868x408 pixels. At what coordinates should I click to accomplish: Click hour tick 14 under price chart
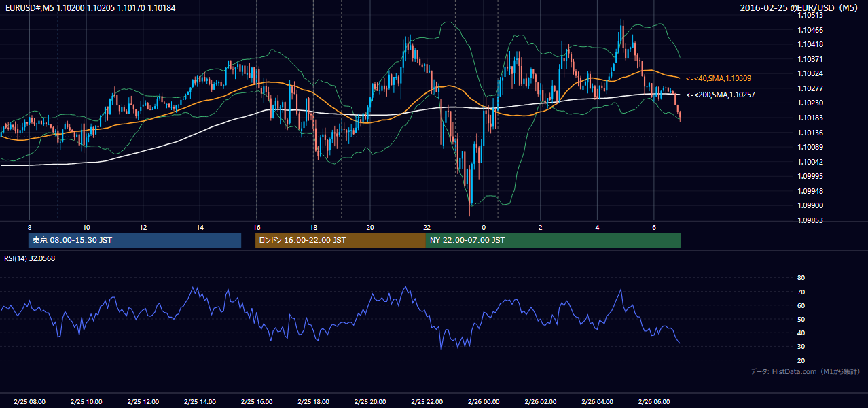tap(200, 227)
